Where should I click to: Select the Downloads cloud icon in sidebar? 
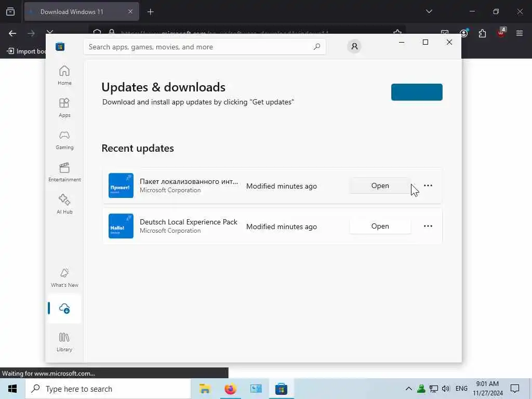tap(64, 309)
